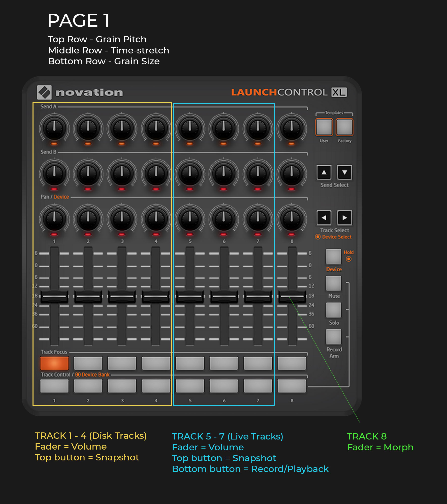Click the lit orange Track Focus button 1
This screenshot has height=504, width=447.
54,363
